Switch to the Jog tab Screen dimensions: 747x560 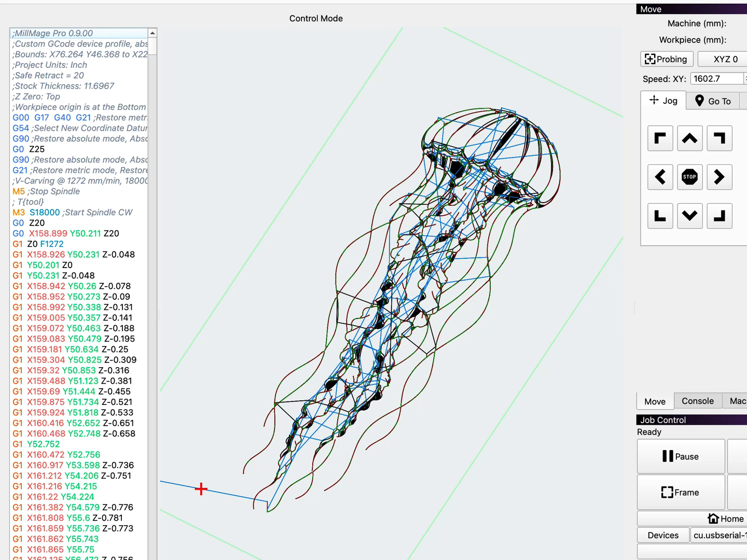pyautogui.click(x=663, y=101)
